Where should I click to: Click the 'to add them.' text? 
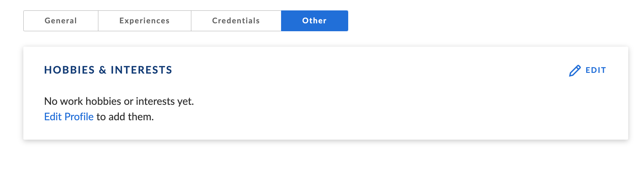tap(125, 117)
